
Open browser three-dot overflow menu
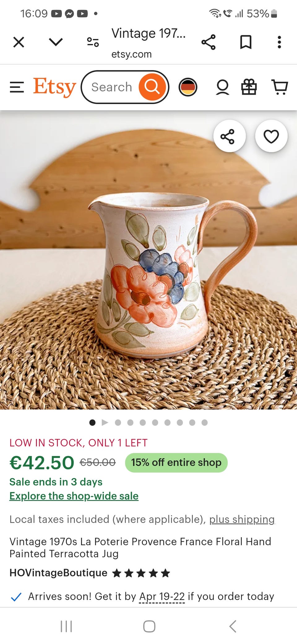coord(279,42)
